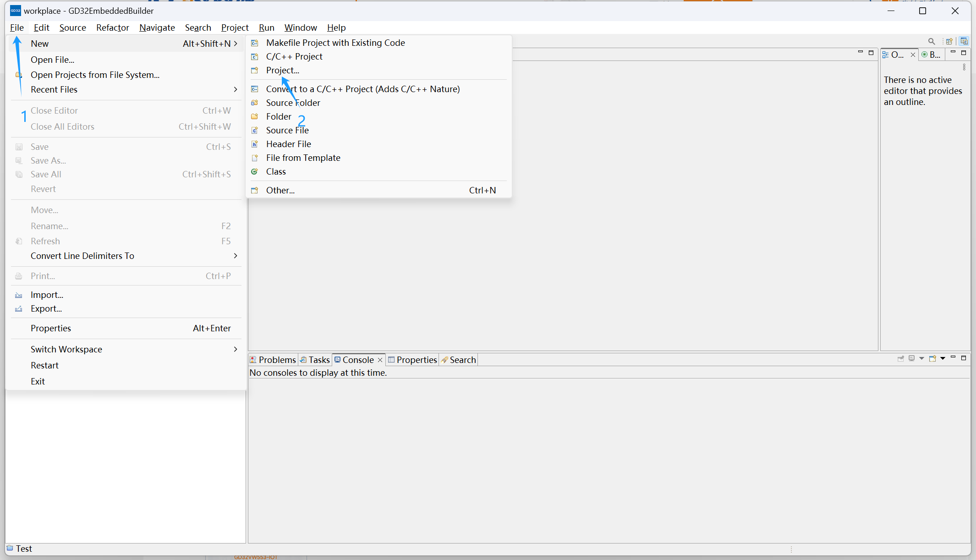Open the Open Console dropdown arrow
Image resolution: width=976 pixels, height=560 pixels.
pos(943,358)
